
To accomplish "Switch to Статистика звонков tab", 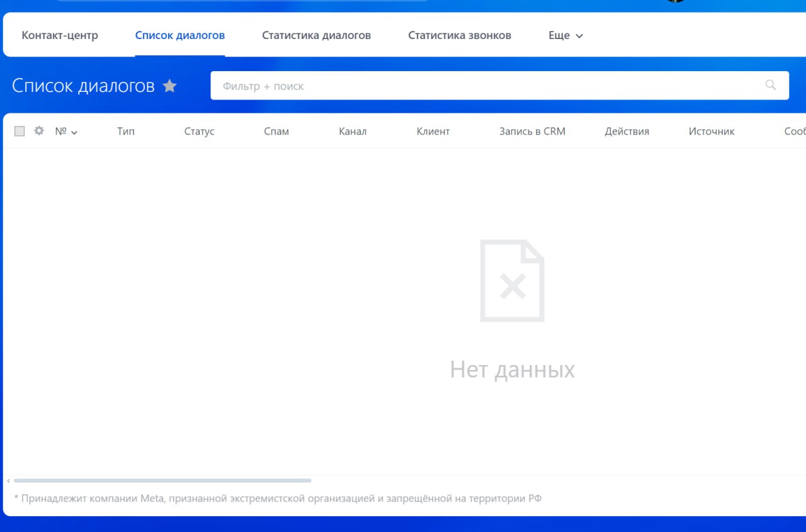I will click(460, 35).
